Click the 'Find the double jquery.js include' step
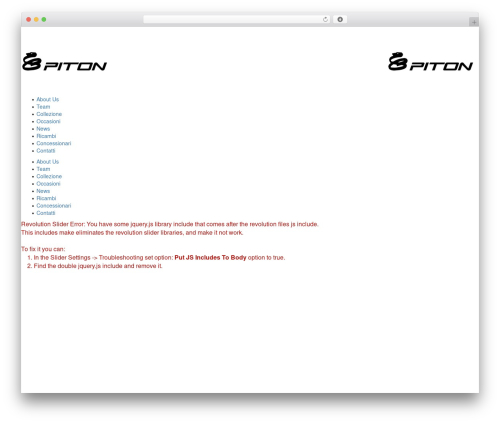The image size is (500, 423). (98, 266)
